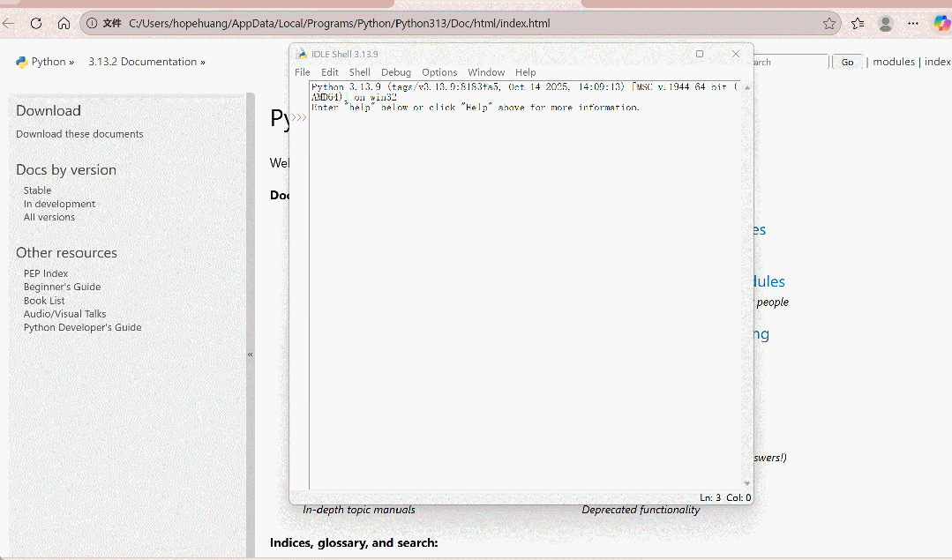
Task: Click the Deprecated functionality text
Action: 641,511
